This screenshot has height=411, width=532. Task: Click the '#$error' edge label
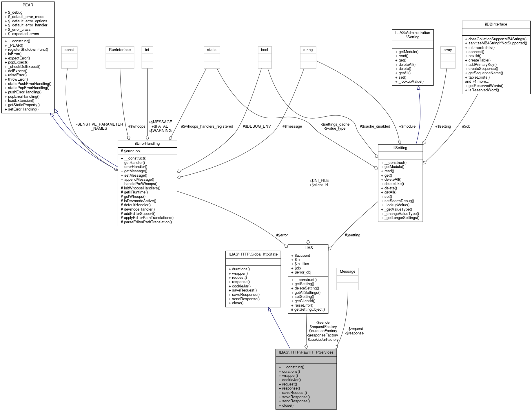coord(282,235)
